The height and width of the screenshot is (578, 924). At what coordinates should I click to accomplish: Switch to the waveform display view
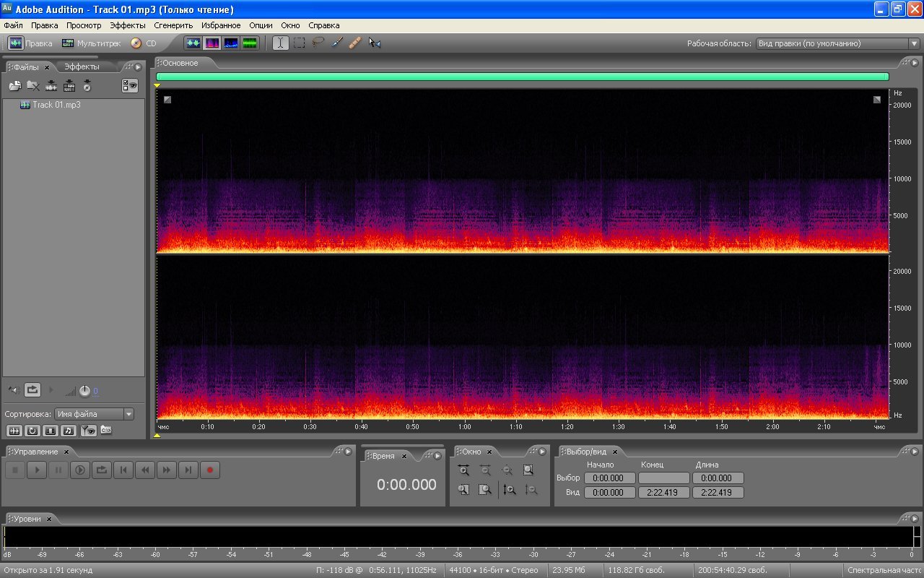193,43
